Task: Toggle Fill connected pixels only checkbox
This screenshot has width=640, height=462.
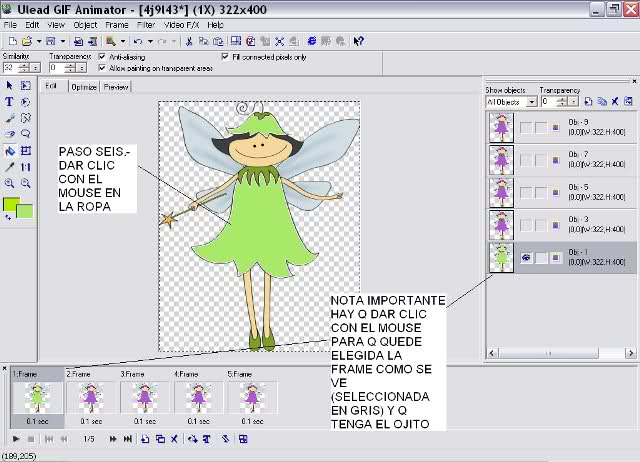Action: [225, 57]
